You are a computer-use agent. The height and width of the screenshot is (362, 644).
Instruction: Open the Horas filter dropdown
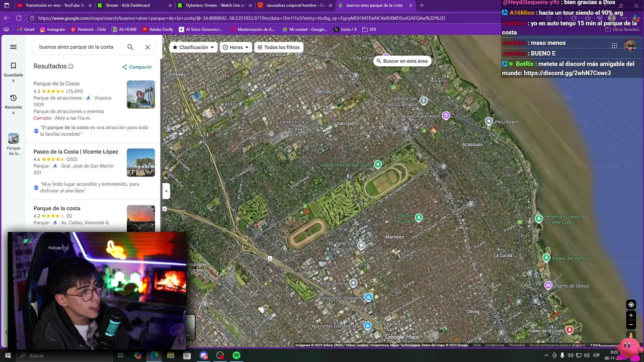click(236, 47)
